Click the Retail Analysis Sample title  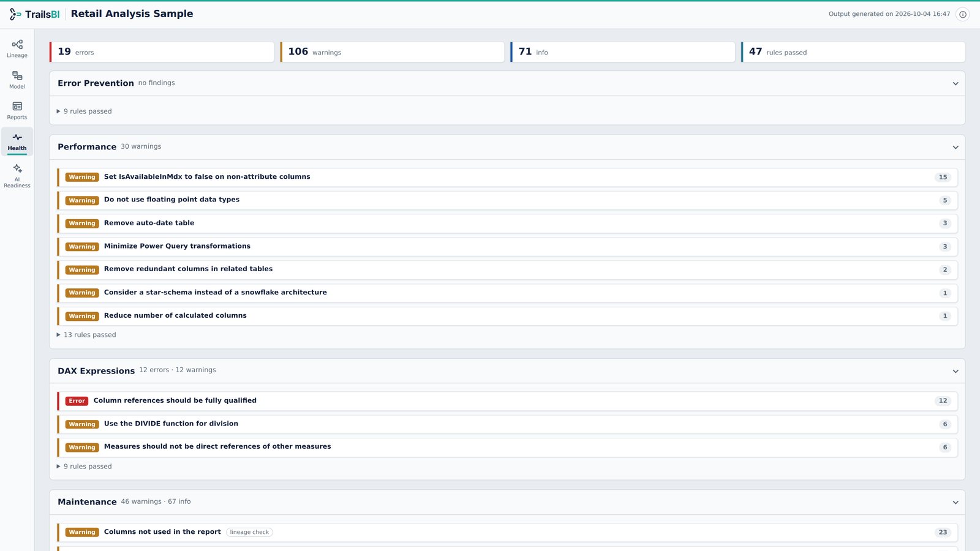tap(132, 13)
